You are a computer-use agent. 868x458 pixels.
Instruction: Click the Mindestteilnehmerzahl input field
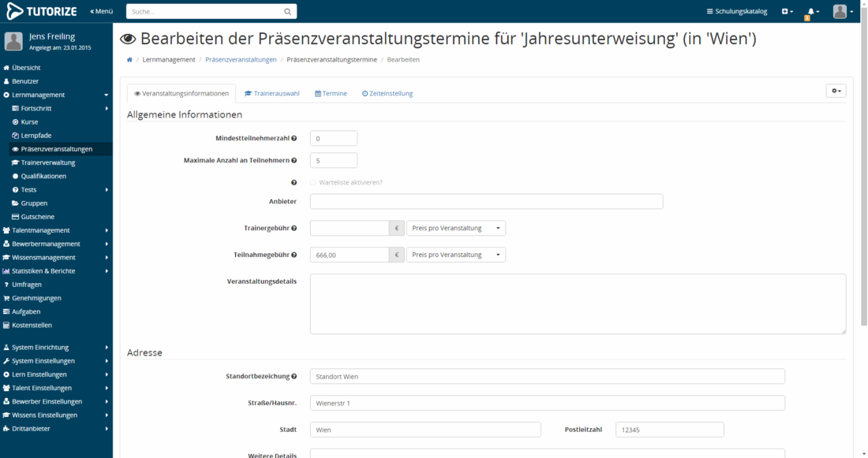tap(334, 138)
